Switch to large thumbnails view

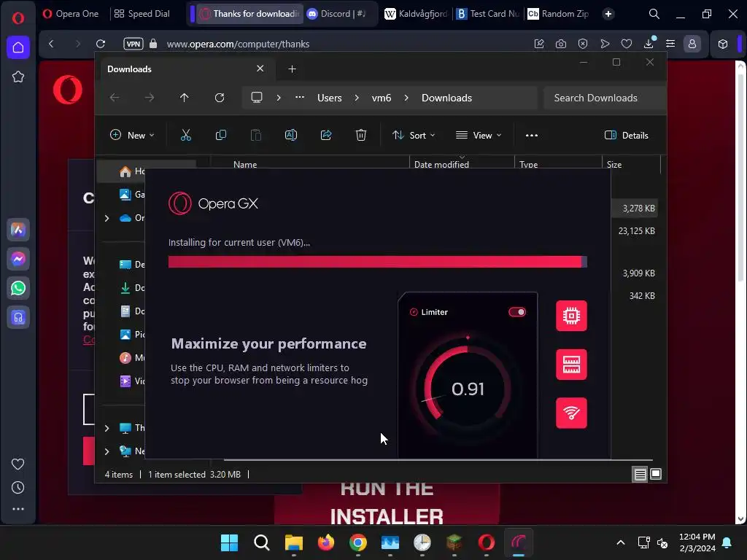tap(656, 474)
